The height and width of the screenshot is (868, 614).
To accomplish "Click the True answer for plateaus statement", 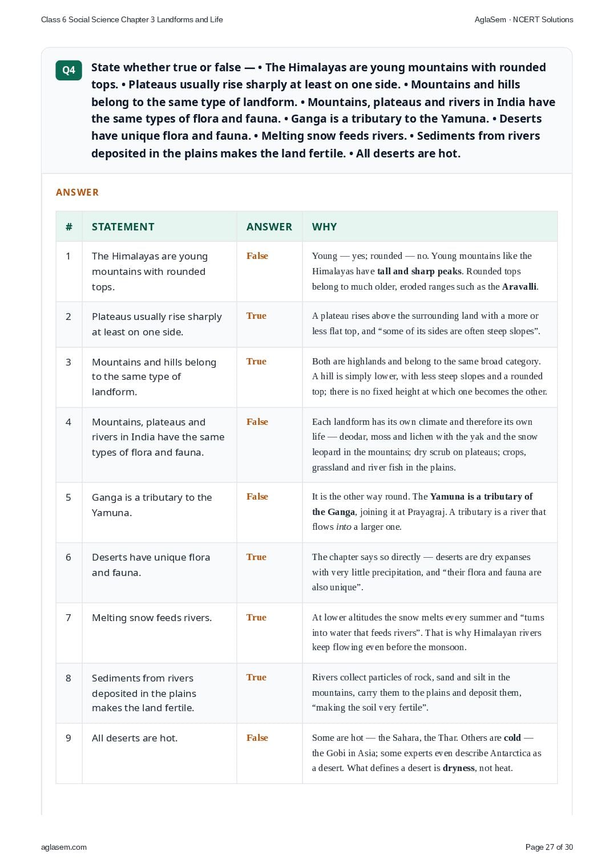I will click(x=256, y=315).
